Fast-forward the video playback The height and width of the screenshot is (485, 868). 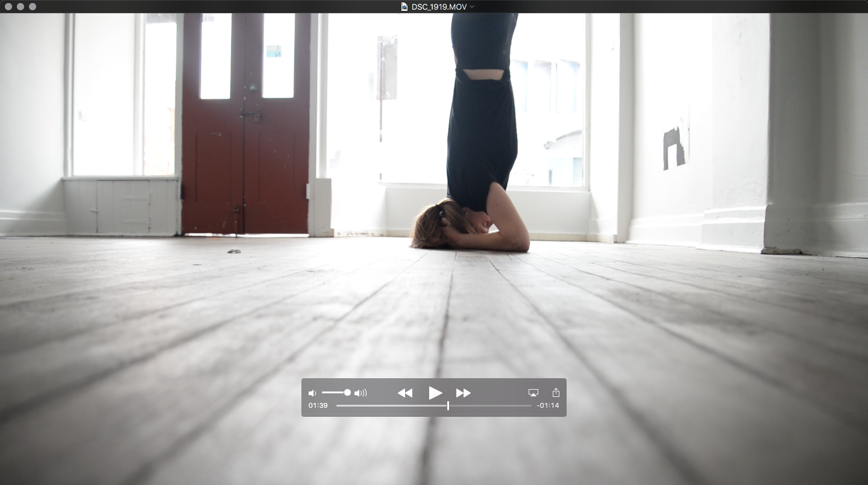click(464, 393)
